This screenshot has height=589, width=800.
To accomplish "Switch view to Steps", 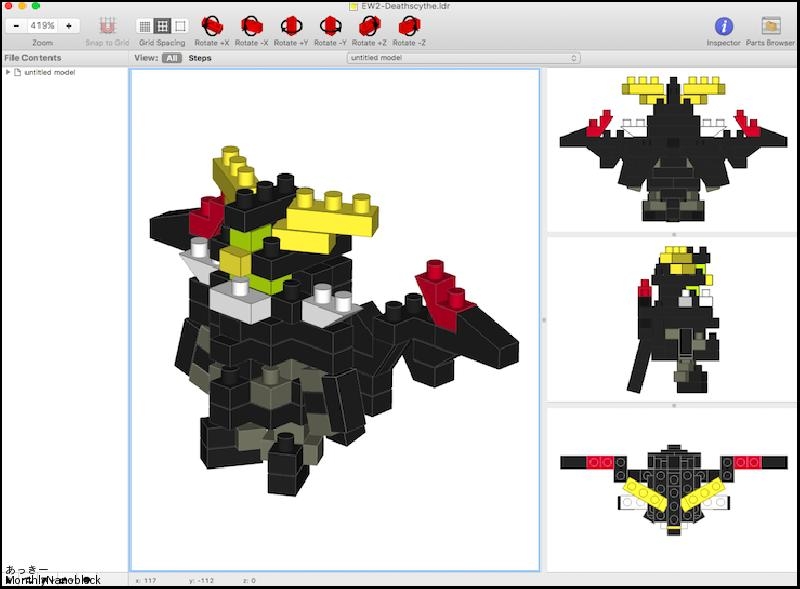I will [x=200, y=58].
